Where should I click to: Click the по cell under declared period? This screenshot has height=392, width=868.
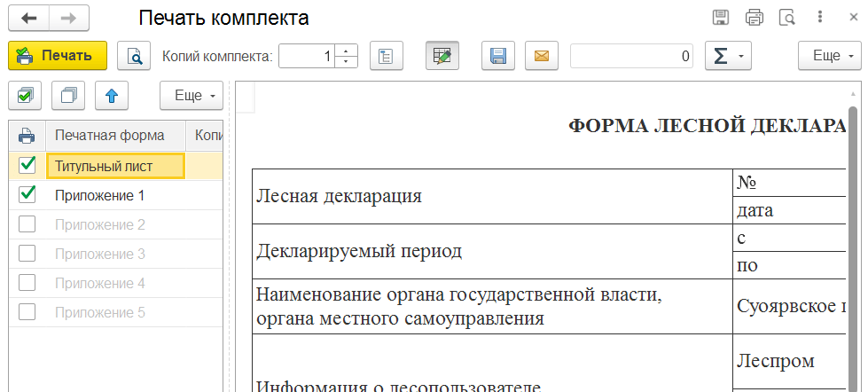coord(790,265)
